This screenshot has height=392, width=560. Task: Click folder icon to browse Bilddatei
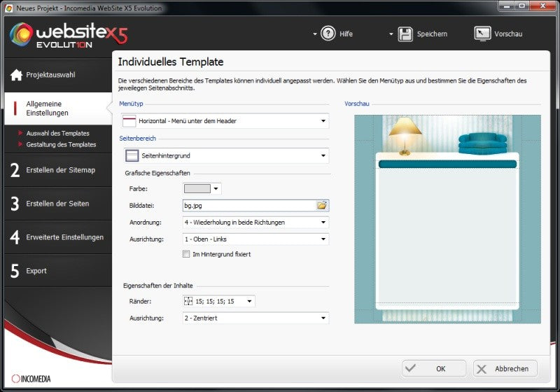click(x=322, y=205)
